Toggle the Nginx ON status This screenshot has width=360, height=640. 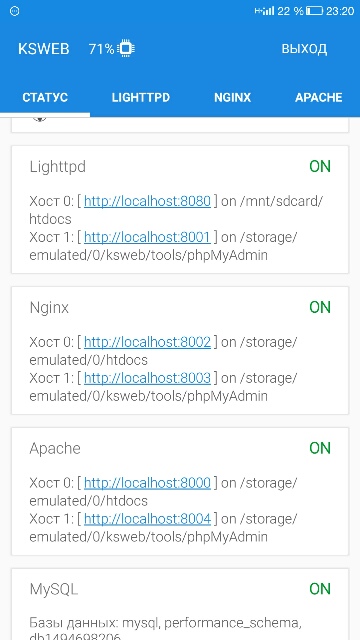(x=320, y=307)
